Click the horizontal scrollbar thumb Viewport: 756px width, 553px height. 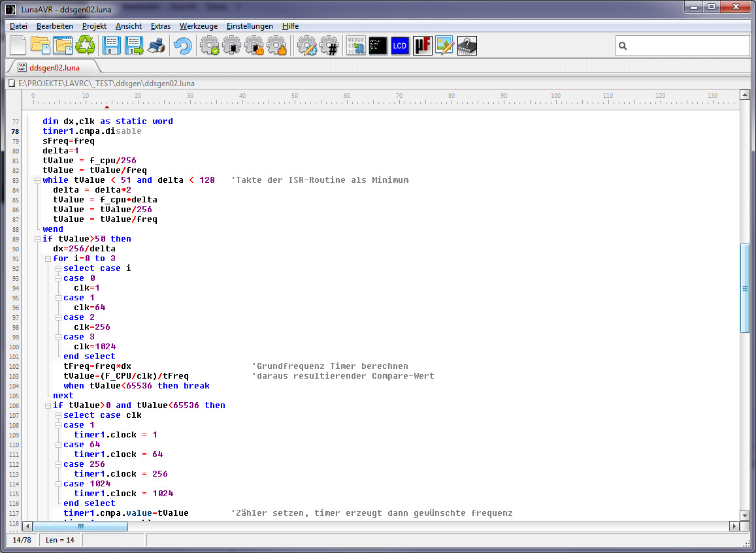point(80,526)
